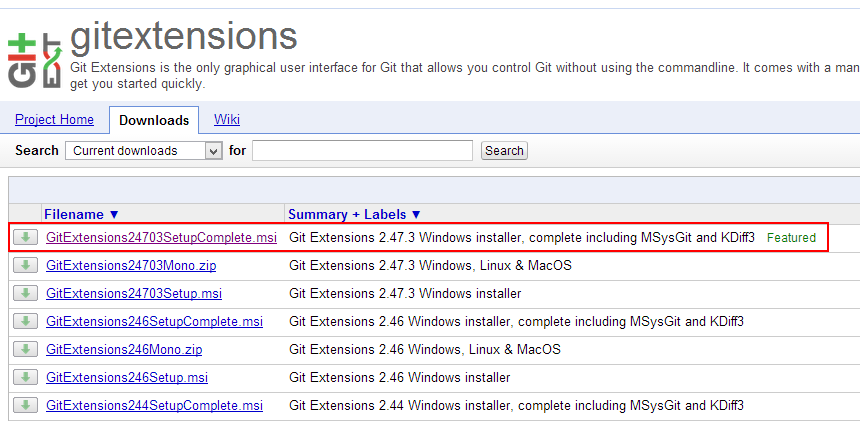The height and width of the screenshot is (421, 860).
Task: Expand the Filename column sort menu
Action: pos(81,214)
